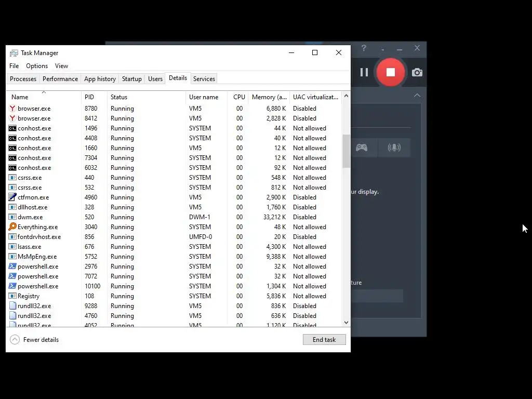
Task: Switch to the Processes tab
Action: click(23, 79)
